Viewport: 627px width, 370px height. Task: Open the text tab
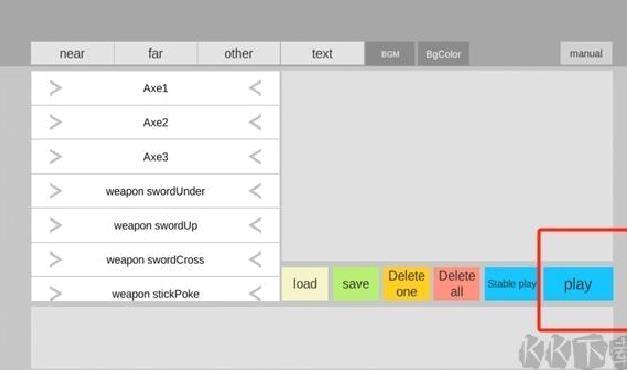tap(322, 54)
